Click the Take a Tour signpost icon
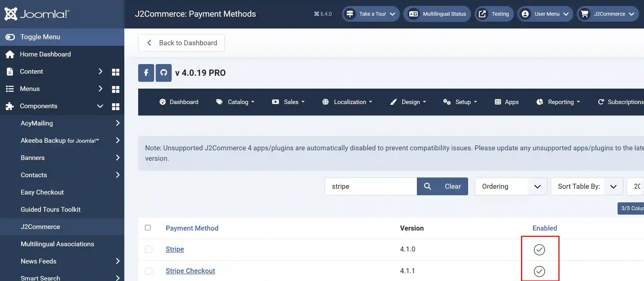The height and width of the screenshot is (281, 644). click(x=350, y=14)
